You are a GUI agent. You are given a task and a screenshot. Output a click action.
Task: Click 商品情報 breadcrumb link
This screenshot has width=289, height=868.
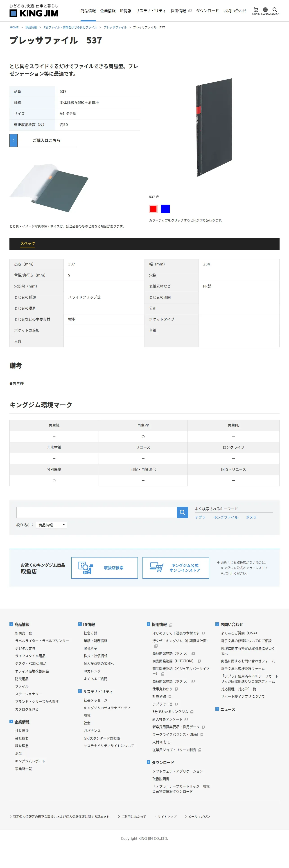(x=31, y=27)
